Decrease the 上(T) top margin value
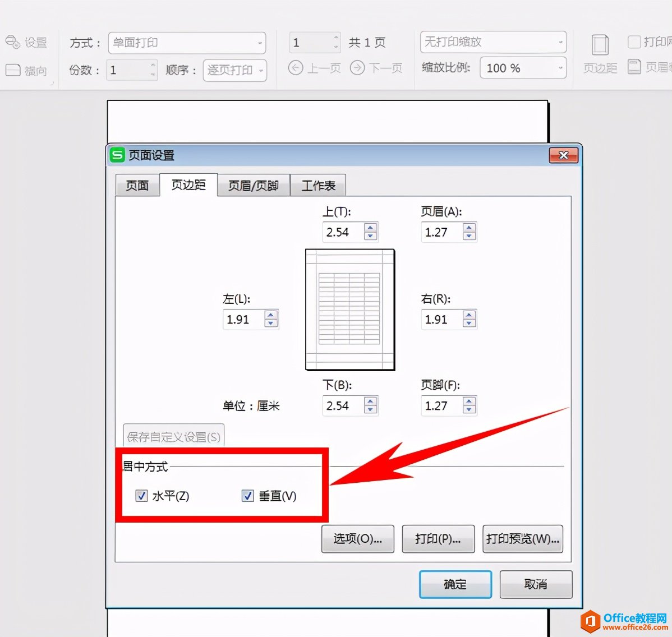 coord(370,236)
